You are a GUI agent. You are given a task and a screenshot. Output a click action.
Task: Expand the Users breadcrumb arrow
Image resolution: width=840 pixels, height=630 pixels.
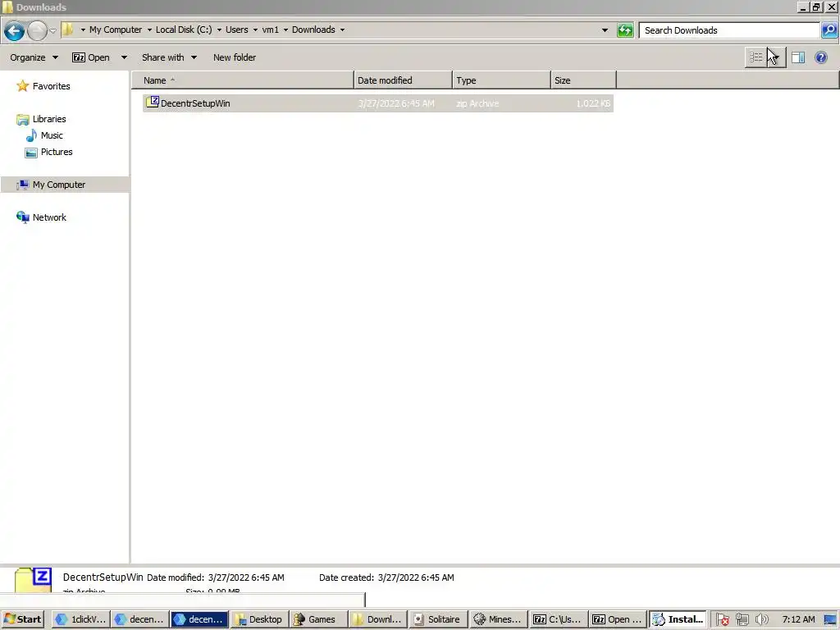(255, 30)
